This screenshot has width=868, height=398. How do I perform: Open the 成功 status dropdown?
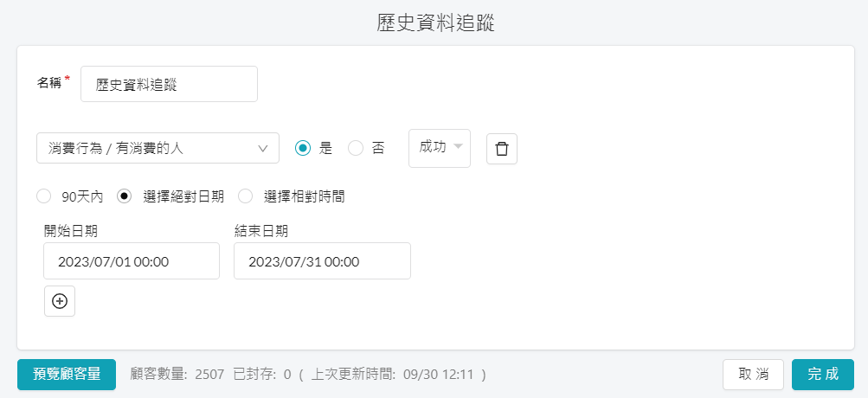point(440,148)
